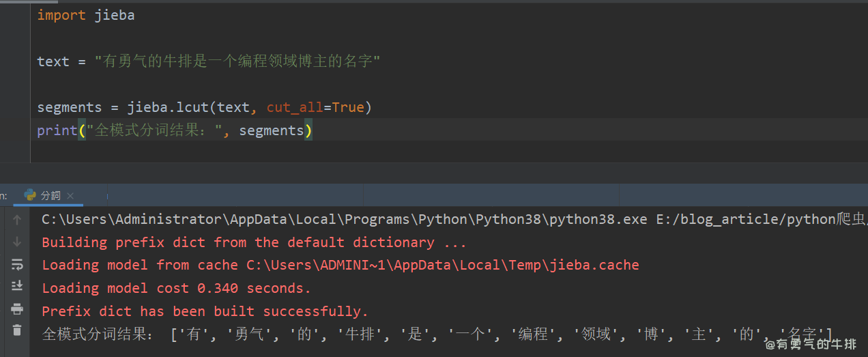
Task: Click the 'Prefix dict has been built' line
Action: point(205,311)
